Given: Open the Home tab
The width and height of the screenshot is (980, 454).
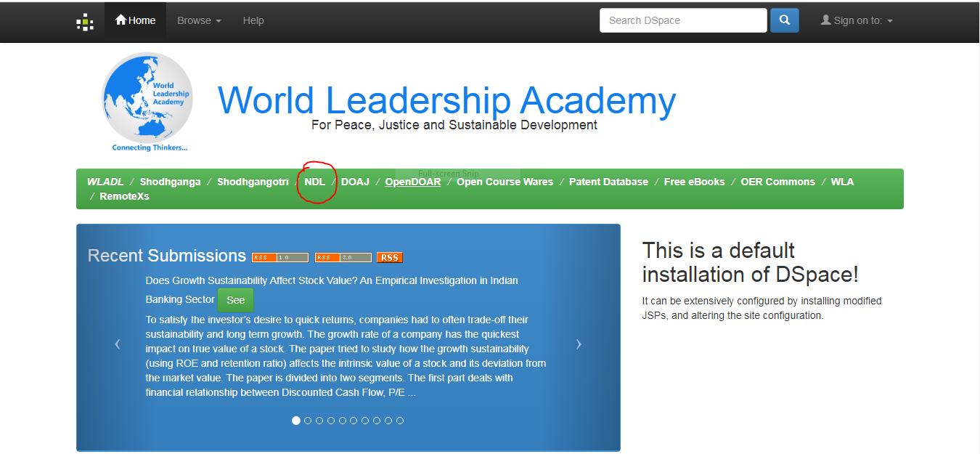Looking at the screenshot, I should [135, 20].
